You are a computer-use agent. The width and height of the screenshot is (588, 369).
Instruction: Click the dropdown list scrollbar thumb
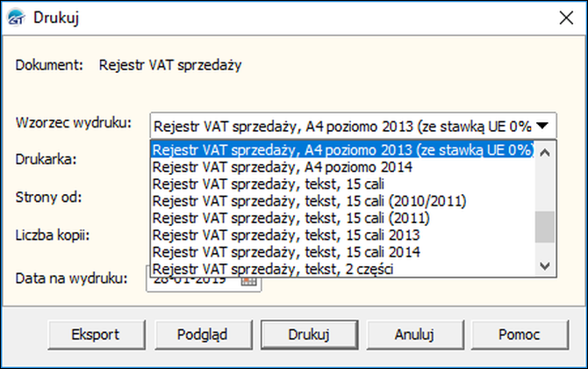point(545,227)
